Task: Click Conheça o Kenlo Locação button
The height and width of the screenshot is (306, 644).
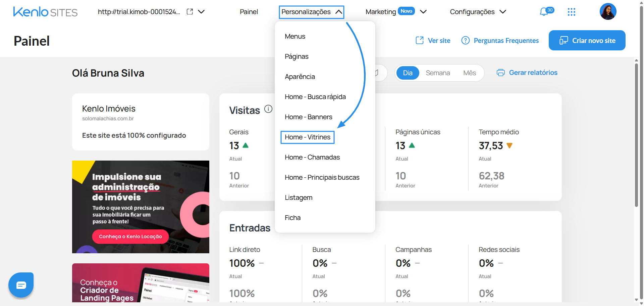Action: tap(130, 236)
